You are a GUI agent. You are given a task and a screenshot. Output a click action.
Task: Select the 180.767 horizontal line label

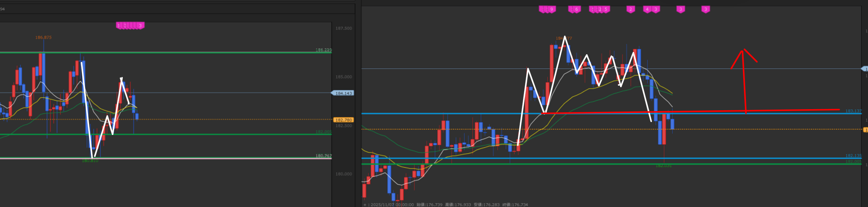(x=323, y=156)
